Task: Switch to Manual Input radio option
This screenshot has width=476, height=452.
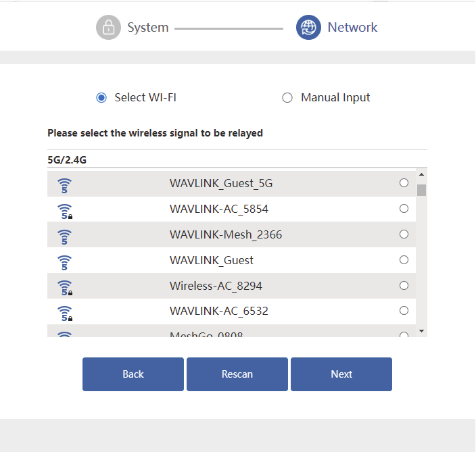Action: (287, 98)
